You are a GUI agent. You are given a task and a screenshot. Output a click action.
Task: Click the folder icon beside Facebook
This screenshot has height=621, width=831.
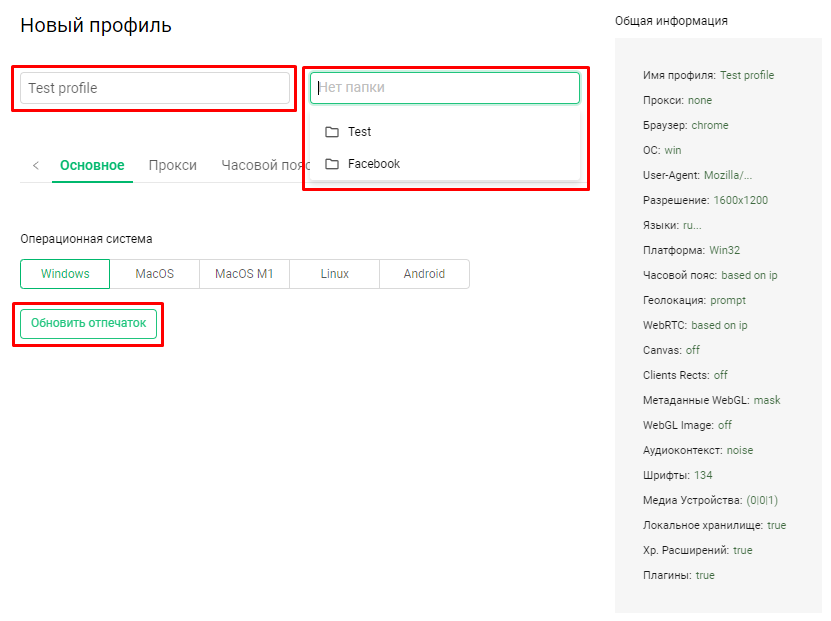click(332, 164)
